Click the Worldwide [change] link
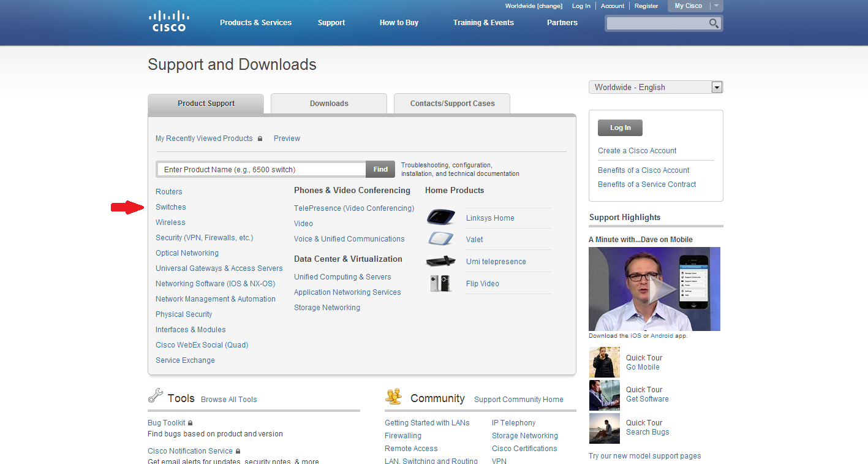 coord(534,6)
